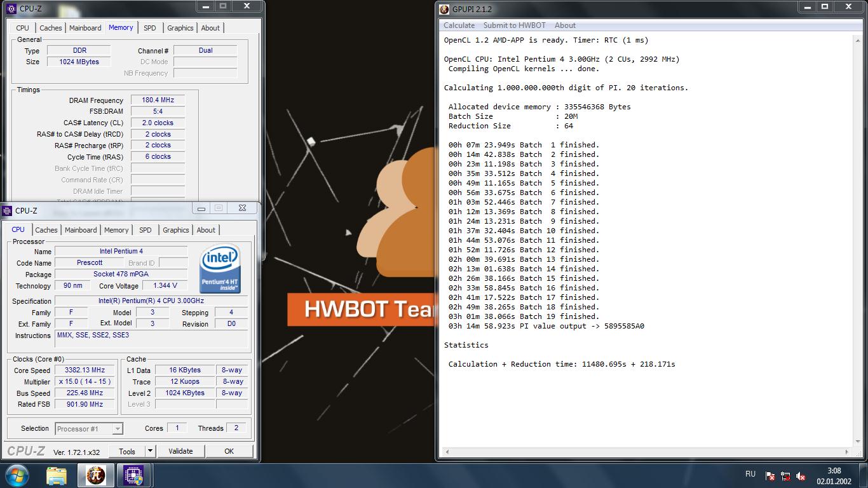This screenshot has width=868, height=488.
Task: Click the CPU-Z title icon of the front CPU window
Action: coord(8,210)
